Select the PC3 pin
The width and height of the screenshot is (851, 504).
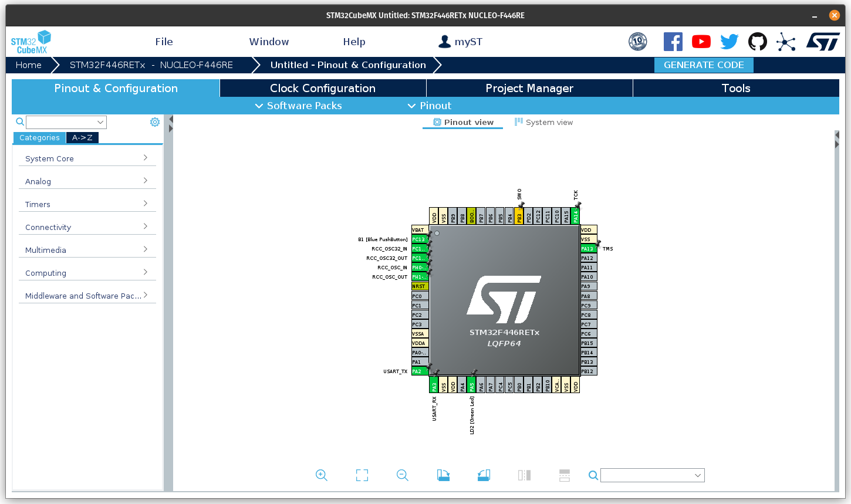(420, 324)
